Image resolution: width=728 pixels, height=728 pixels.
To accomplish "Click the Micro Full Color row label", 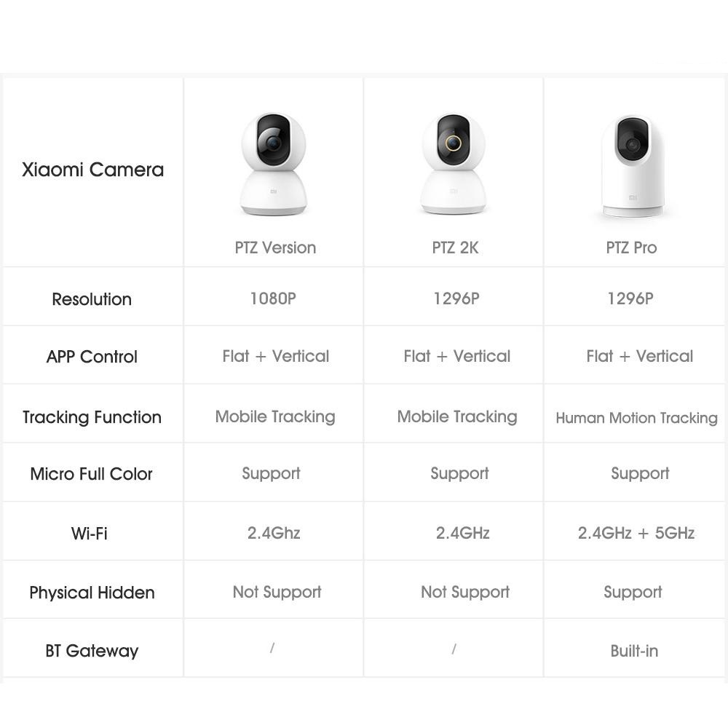I will pos(92,474).
